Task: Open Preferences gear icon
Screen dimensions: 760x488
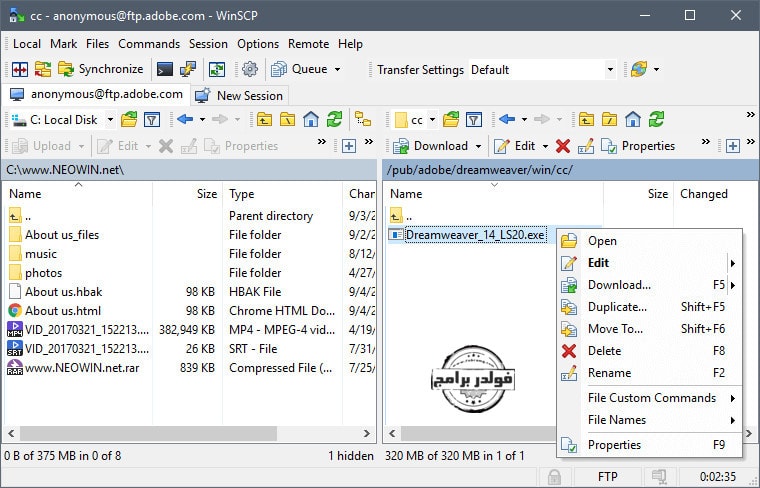Action: 250,69
